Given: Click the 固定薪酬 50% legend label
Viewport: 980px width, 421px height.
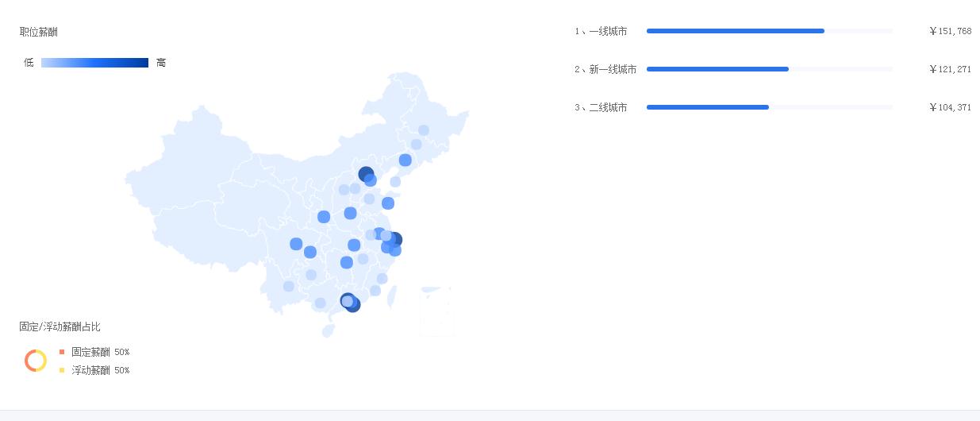Looking at the screenshot, I should point(100,352).
